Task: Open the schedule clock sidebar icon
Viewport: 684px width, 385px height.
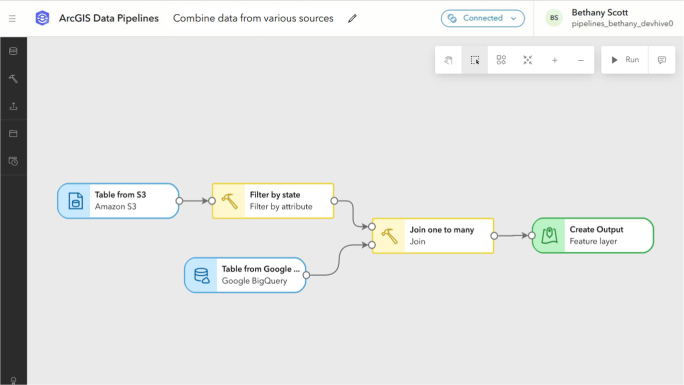Action: point(13,161)
